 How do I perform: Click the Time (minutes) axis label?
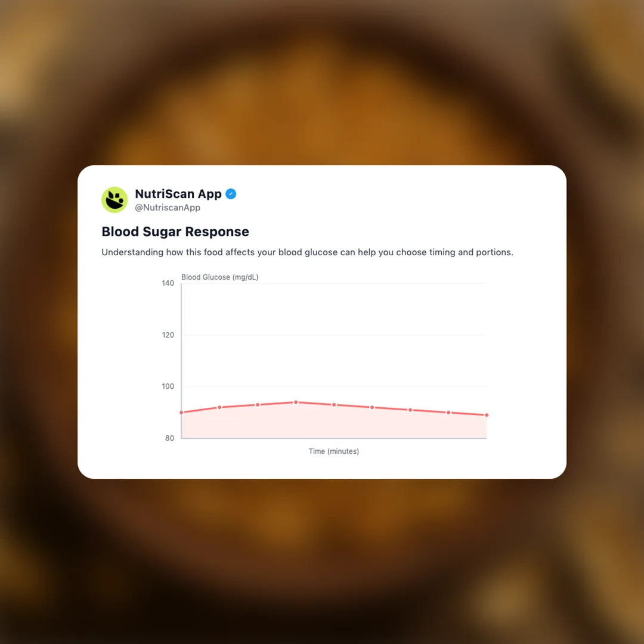click(x=334, y=451)
